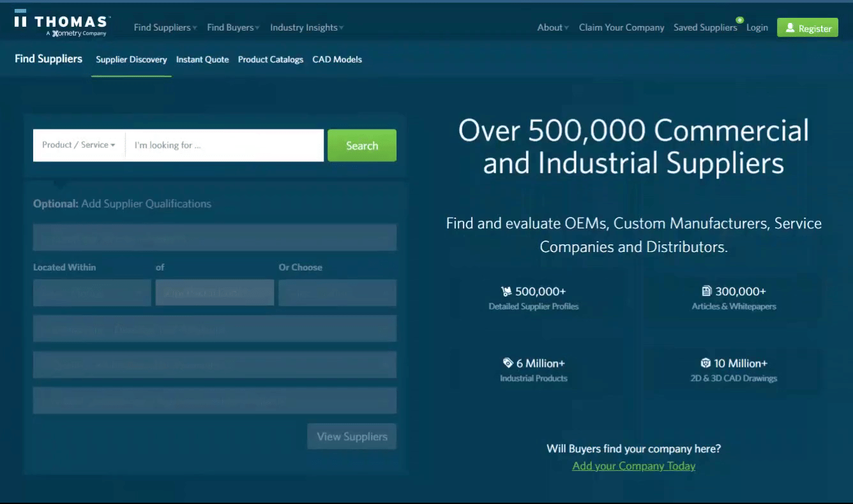Click the zip code field after 'of'
853x504 pixels.
(x=215, y=293)
